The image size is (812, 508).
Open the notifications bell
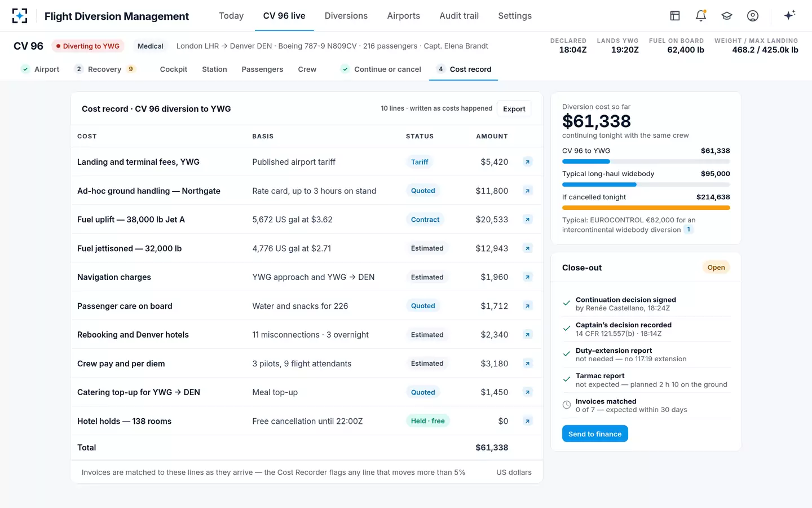tap(701, 16)
